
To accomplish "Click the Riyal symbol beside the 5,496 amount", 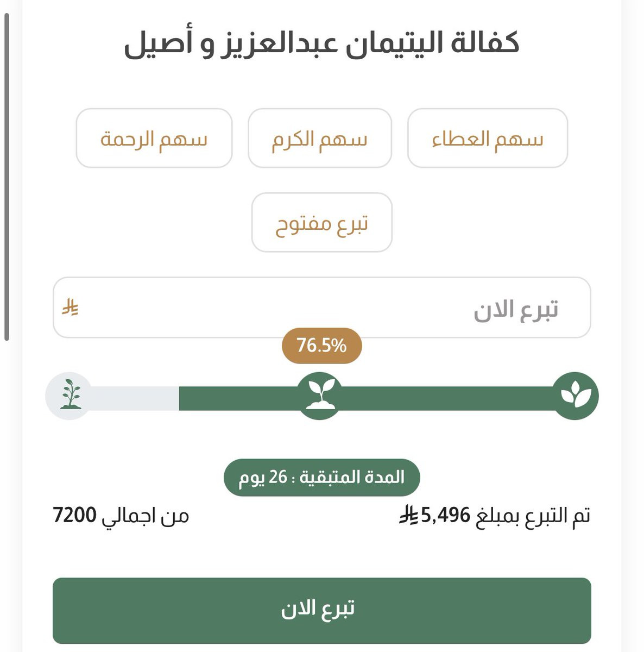I will pos(408,515).
